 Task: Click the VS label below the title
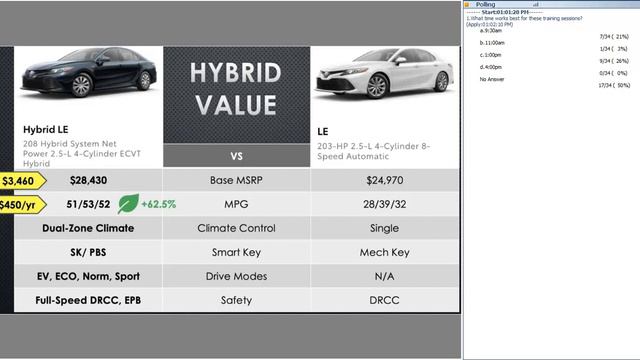236,156
